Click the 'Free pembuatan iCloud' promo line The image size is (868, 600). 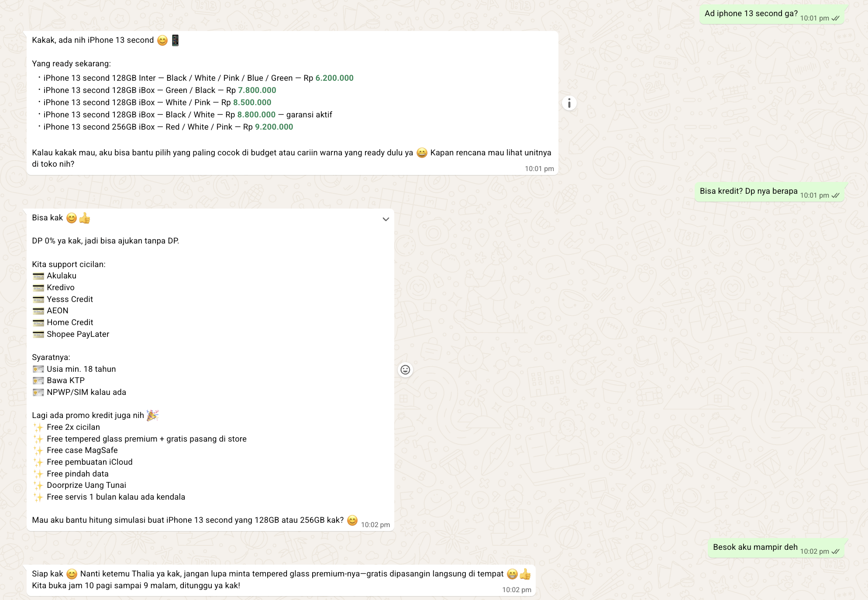[83, 462]
